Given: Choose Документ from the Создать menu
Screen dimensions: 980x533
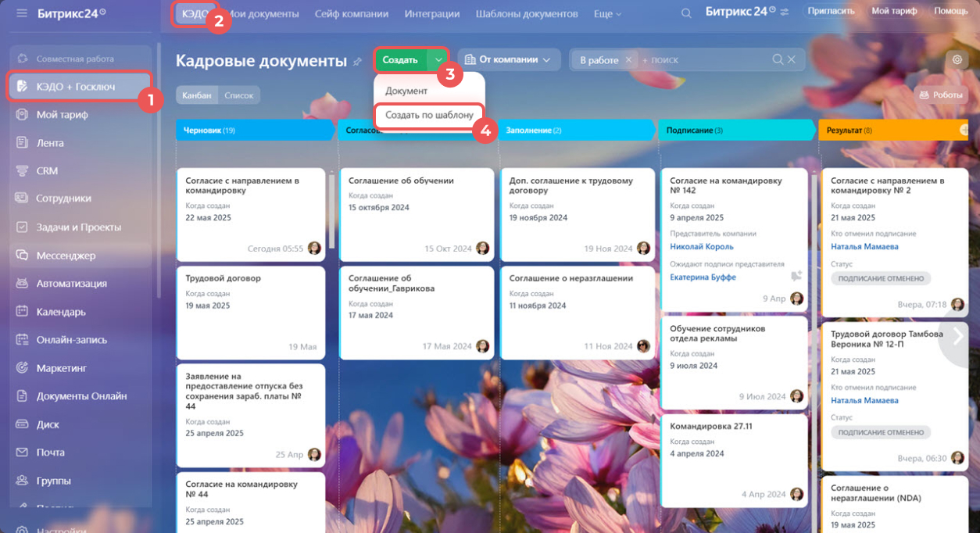Looking at the screenshot, I should point(406,91).
